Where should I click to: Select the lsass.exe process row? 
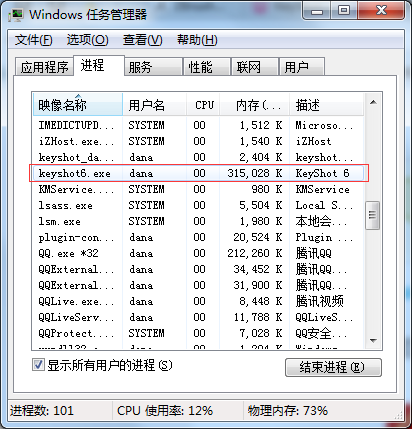[x=198, y=205]
